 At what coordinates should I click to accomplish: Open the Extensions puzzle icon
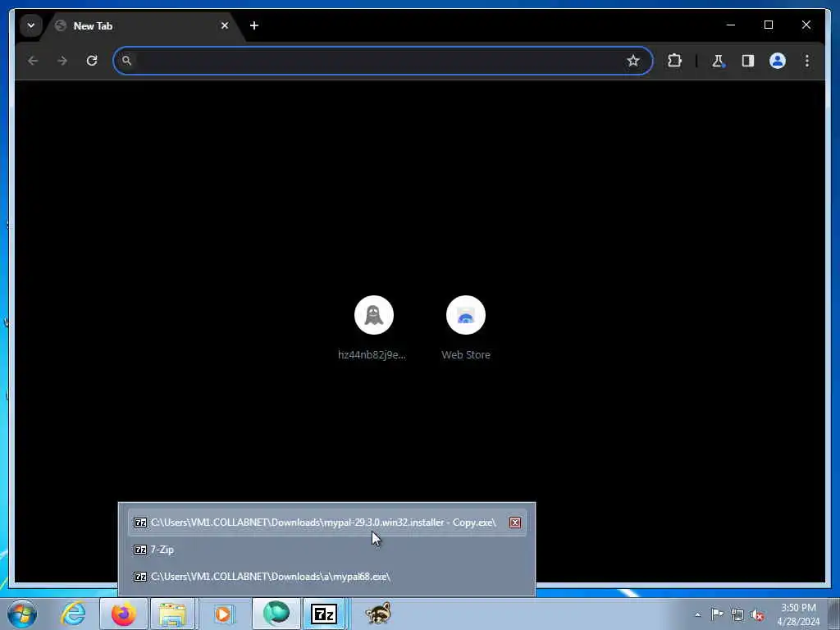pos(674,61)
